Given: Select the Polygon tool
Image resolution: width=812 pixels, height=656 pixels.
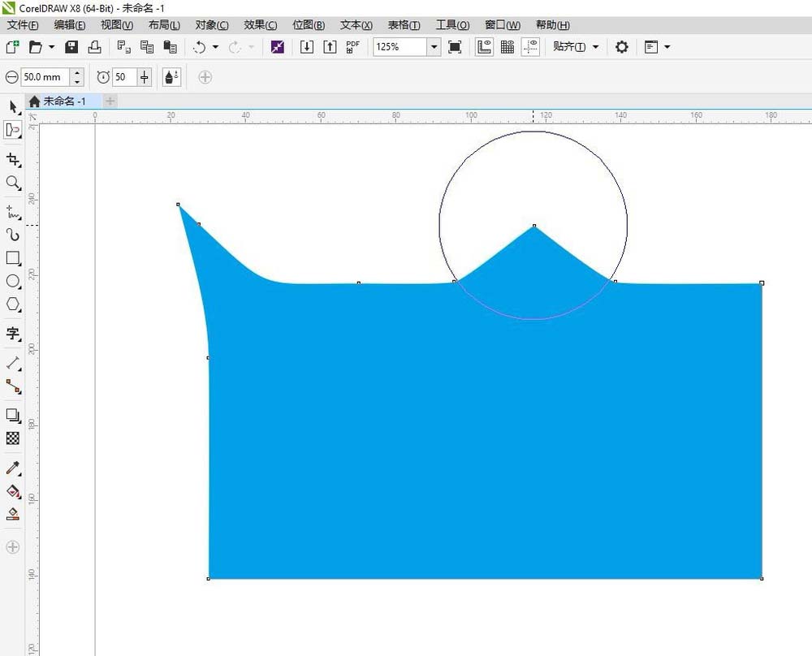Looking at the screenshot, I should pos(13,304).
